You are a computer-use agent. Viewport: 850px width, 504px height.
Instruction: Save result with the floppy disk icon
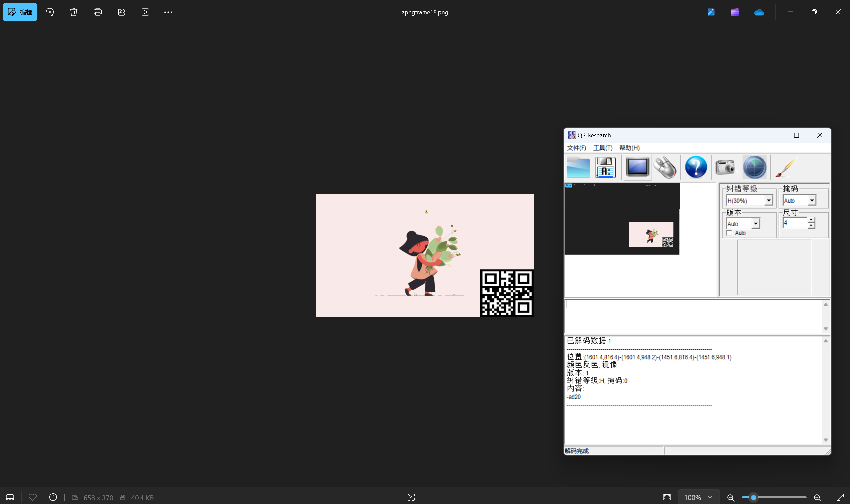pos(606,167)
